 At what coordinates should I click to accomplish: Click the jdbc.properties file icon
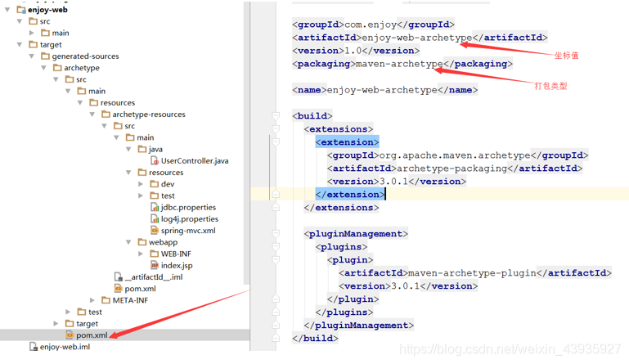(154, 208)
